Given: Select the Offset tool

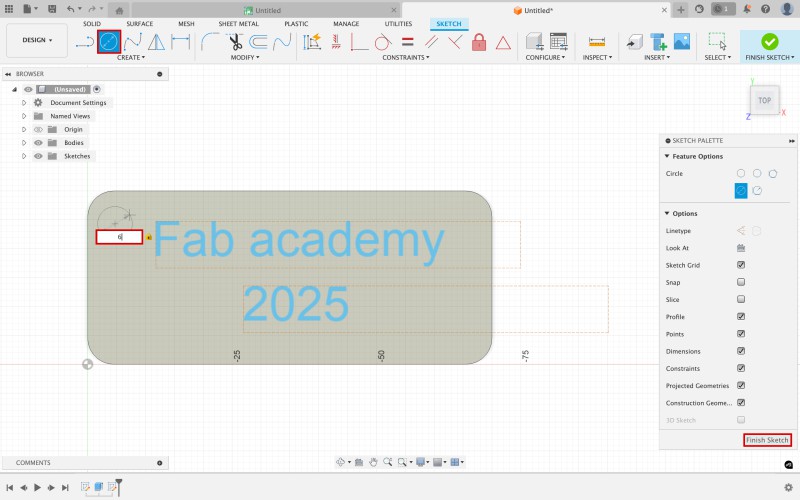Looking at the screenshot, I should (x=258, y=42).
